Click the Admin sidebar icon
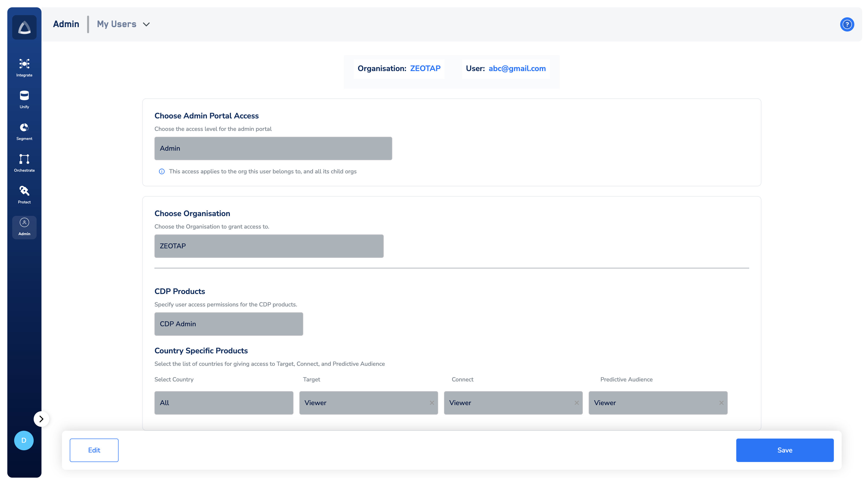 point(24,227)
